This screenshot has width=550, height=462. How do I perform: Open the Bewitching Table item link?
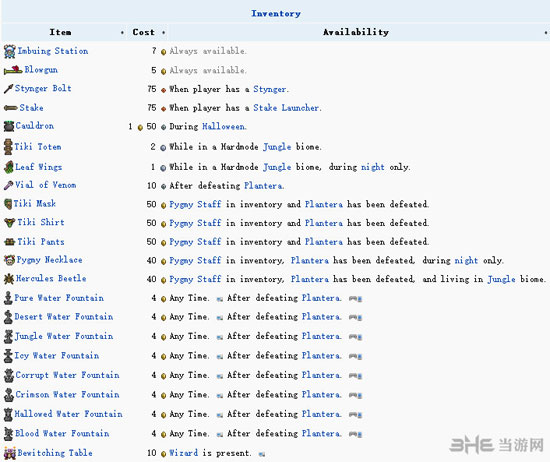tap(55, 453)
